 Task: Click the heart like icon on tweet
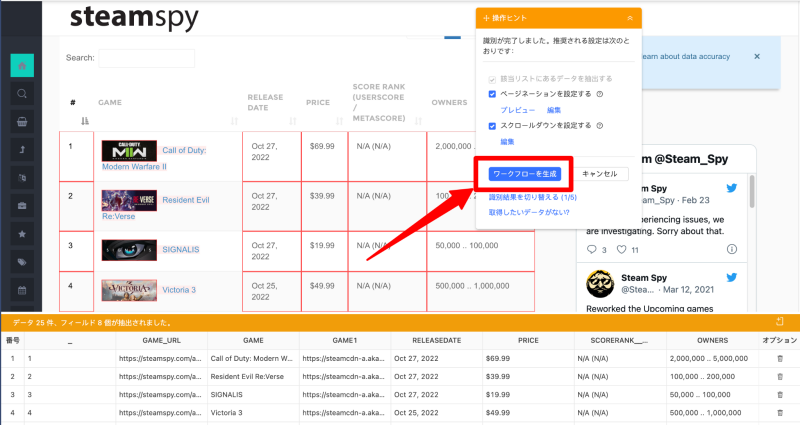click(x=621, y=249)
